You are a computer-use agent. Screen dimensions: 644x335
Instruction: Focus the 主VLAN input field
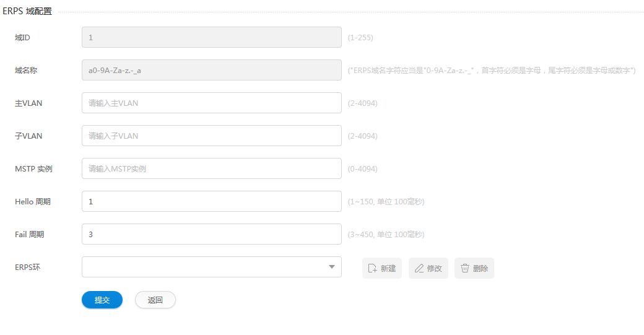[212, 103]
